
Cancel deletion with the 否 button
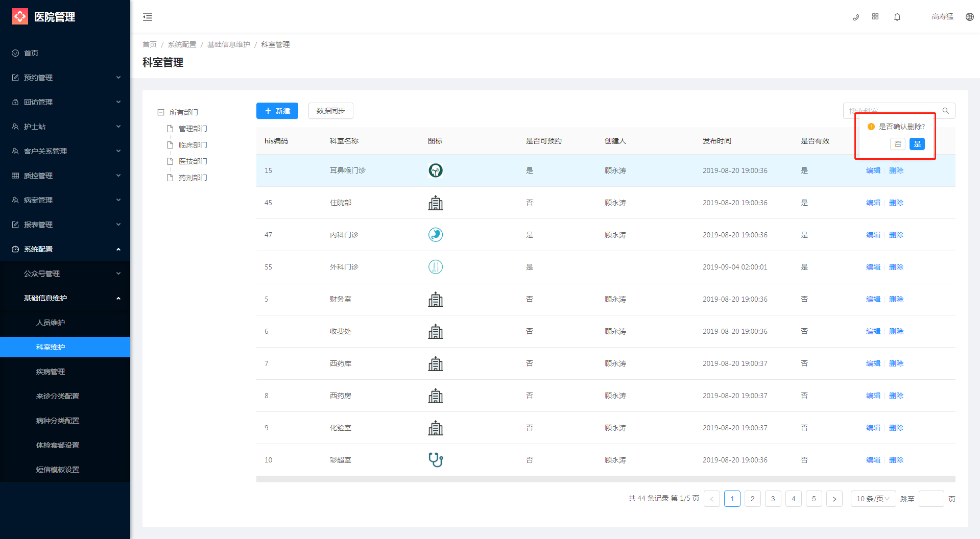coord(898,144)
